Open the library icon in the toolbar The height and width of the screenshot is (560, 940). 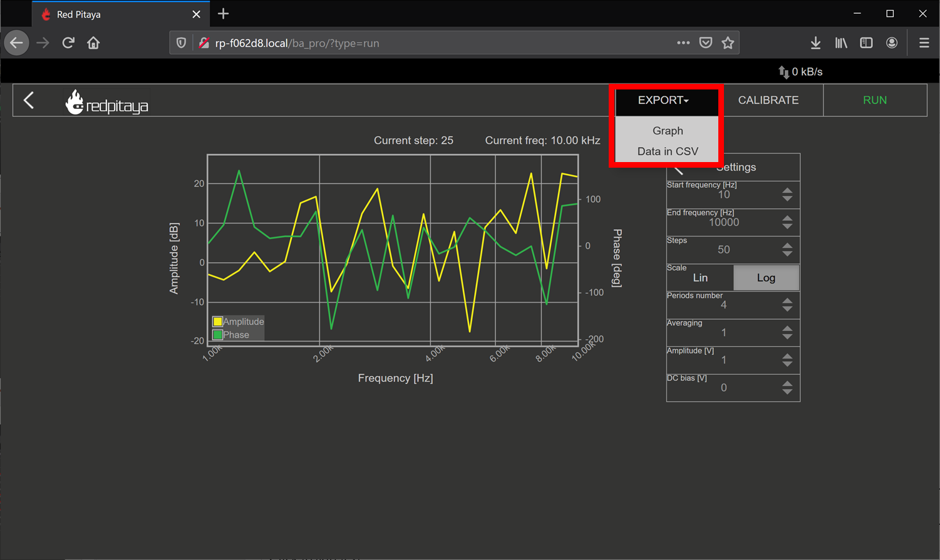pyautogui.click(x=841, y=43)
